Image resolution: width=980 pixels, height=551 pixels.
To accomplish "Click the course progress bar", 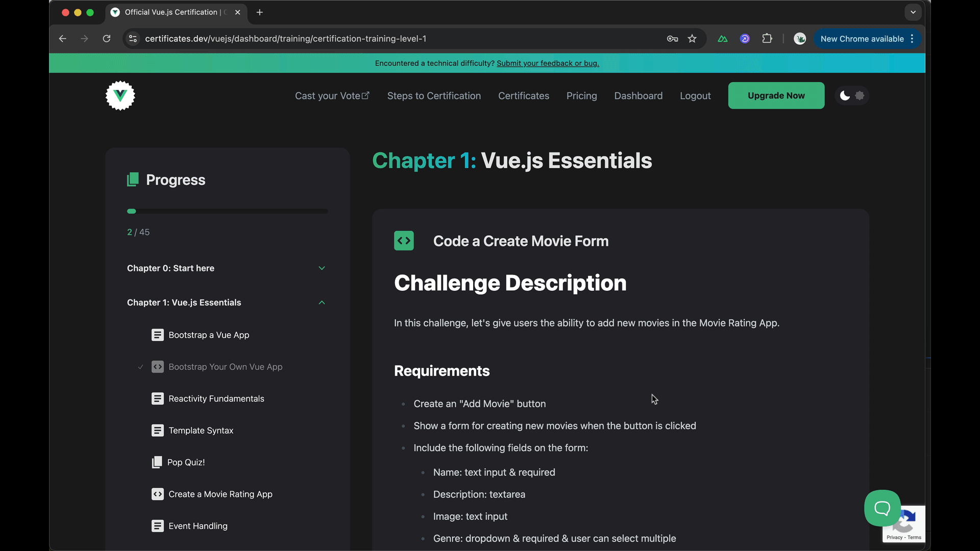I will pos(227,211).
